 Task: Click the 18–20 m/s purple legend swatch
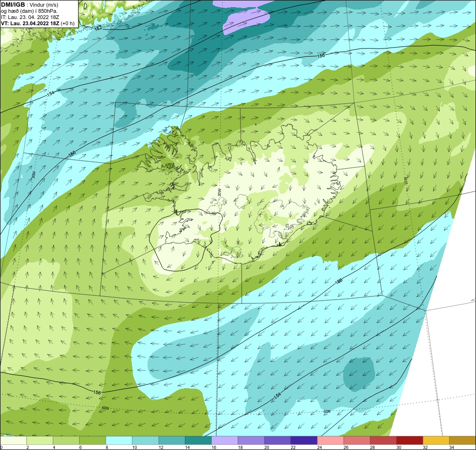(x=251, y=440)
